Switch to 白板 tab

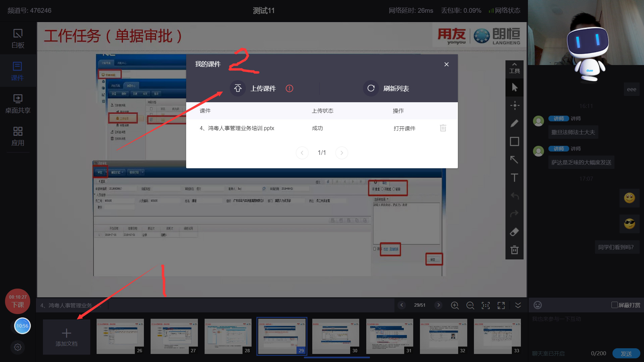pos(18,38)
